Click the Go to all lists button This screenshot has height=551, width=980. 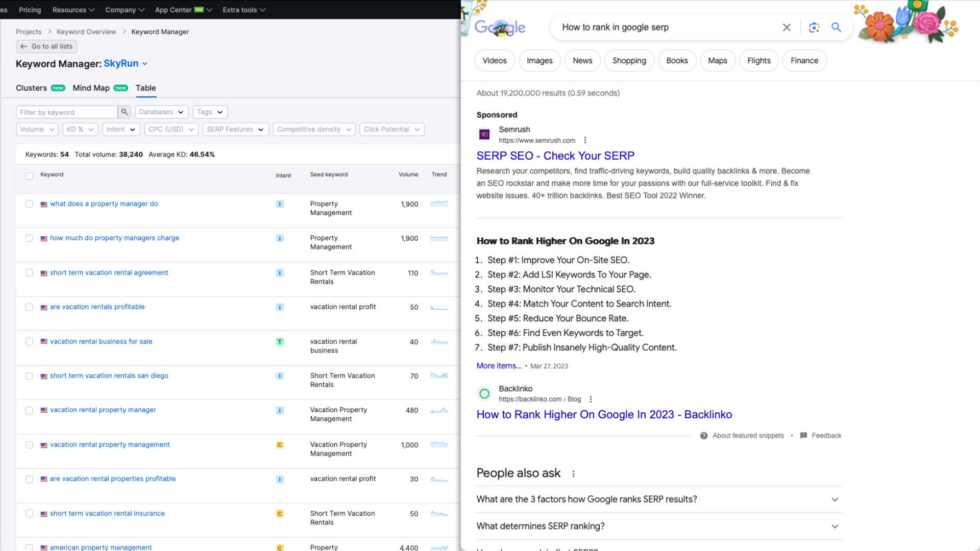pos(46,46)
